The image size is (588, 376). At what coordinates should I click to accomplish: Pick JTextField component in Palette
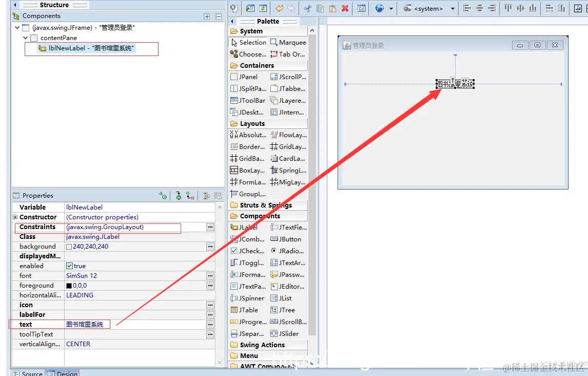(x=288, y=227)
